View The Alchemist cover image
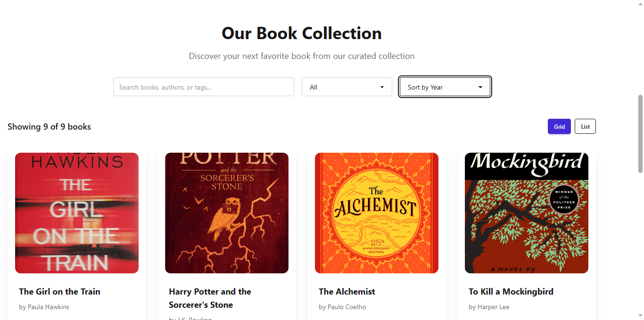This screenshot has width=644, height=320. coord(376,213)
